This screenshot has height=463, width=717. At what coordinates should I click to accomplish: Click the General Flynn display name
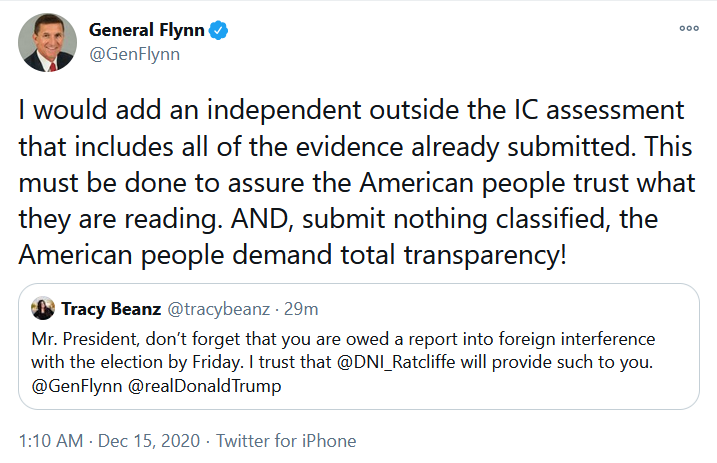[x=146, y=30]
